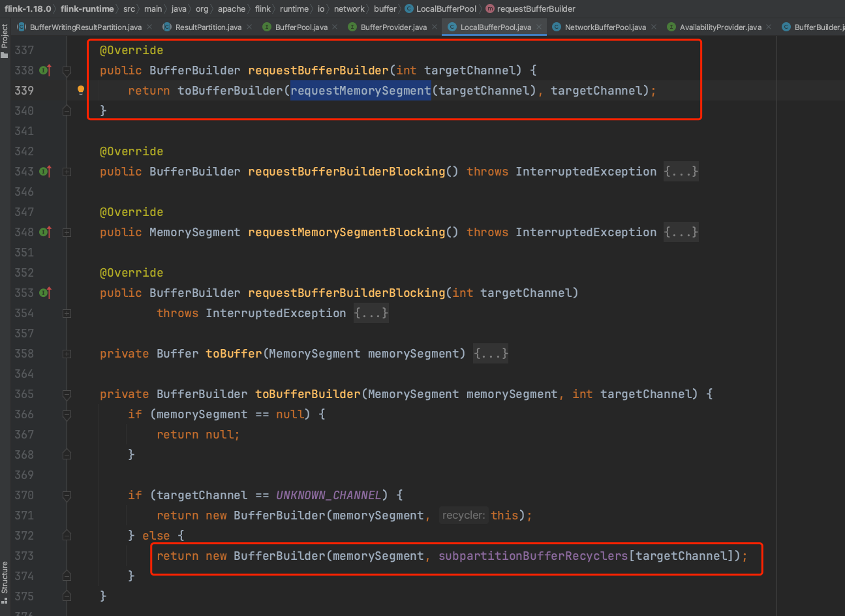
Task: Close the BufferPool.java tab
Action: coord(335,27)
